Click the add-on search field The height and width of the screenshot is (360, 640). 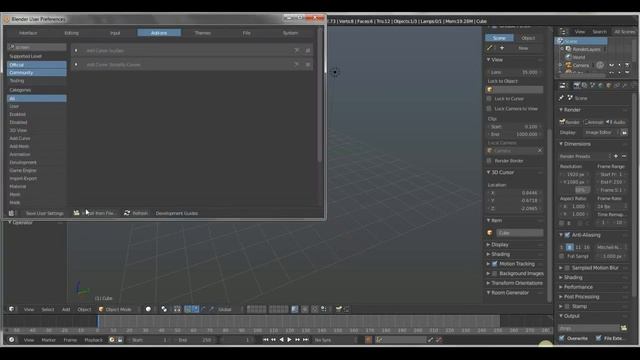[37, 47]
